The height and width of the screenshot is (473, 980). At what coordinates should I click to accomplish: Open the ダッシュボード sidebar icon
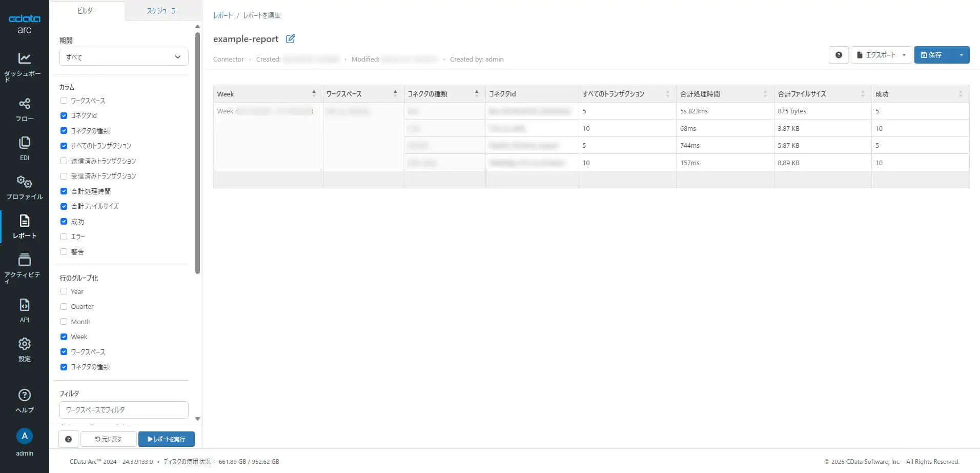click(24, 58)
